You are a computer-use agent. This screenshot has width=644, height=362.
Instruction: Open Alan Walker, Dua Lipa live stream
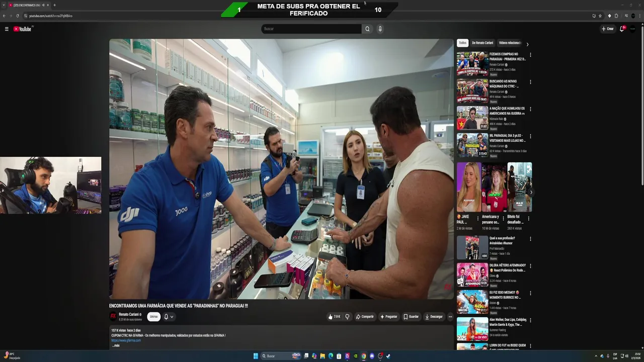pos(472,329)
